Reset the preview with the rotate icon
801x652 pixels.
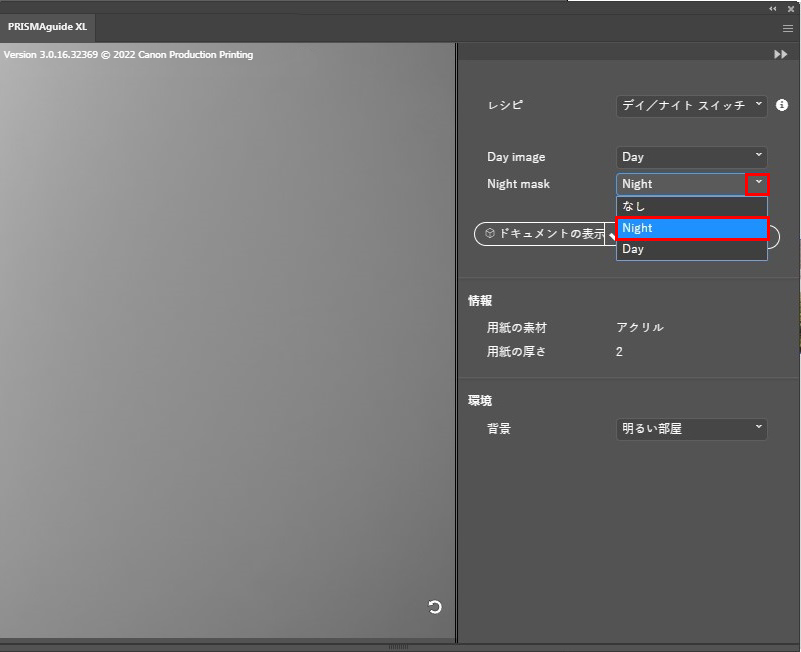pos(434,607)
